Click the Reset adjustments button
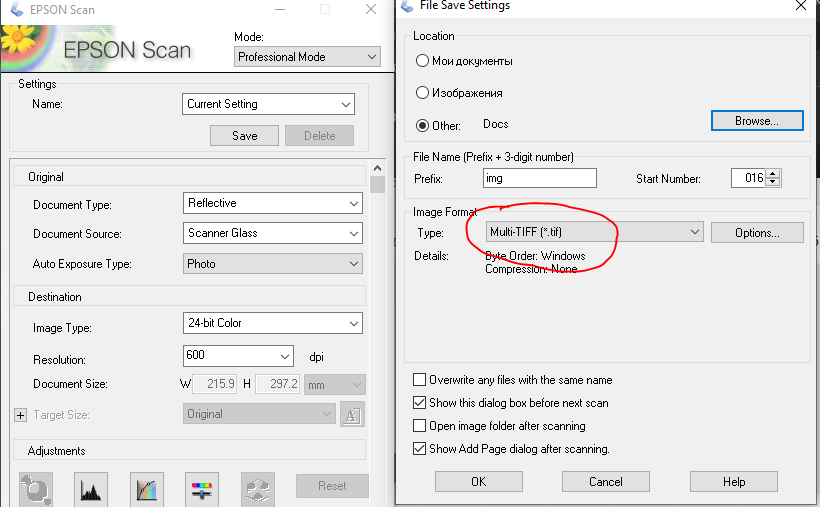The height and width of the screenshot is (507, 820). coord(332,486)
